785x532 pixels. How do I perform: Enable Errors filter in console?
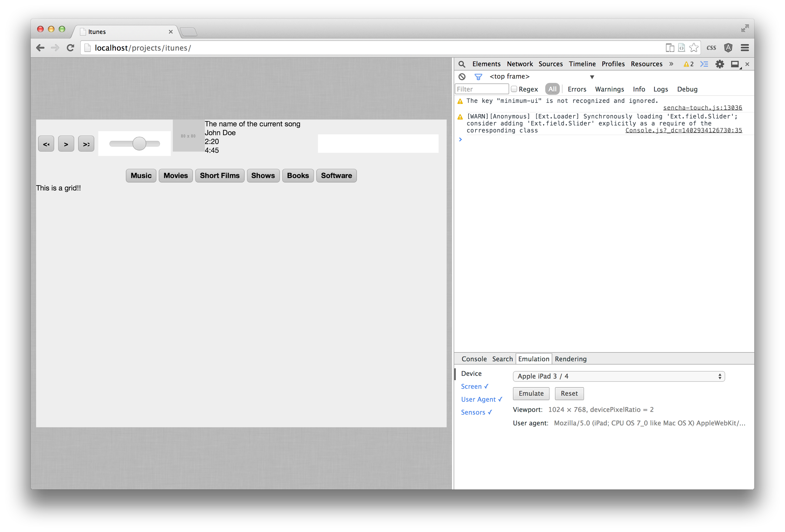575,89
